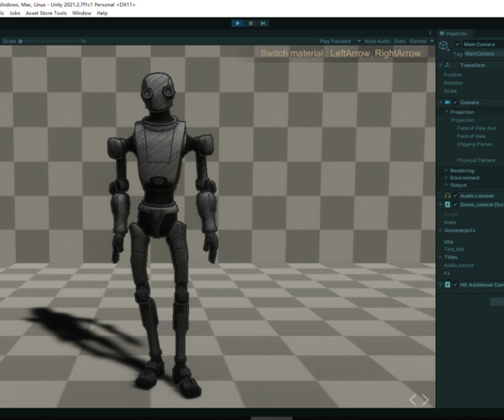
Task: Click the Pause button in toolbar
Action: (250, 24)
